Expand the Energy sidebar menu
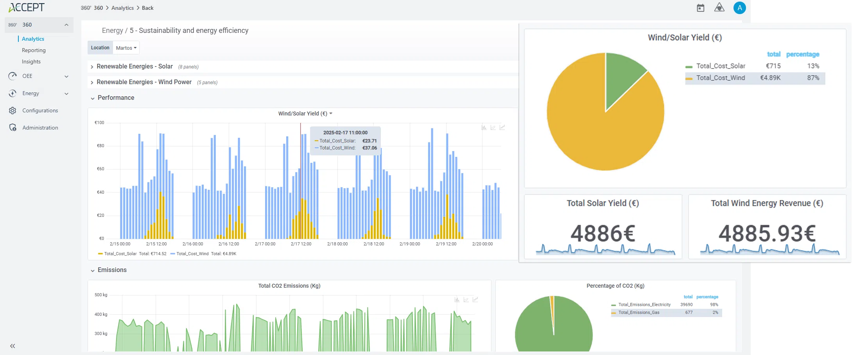The width and height of the screenshot is (868, 355). coord(66,94)
